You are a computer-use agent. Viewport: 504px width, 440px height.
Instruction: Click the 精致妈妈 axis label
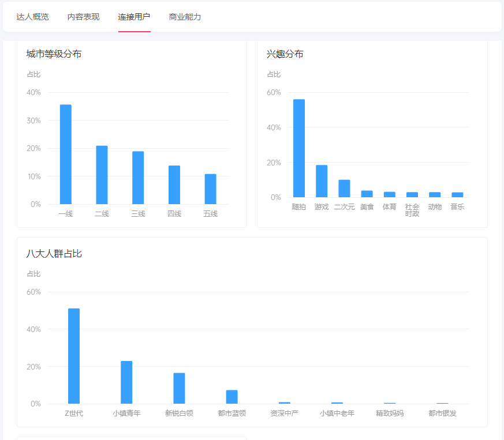pyautogui.click(x=390, y=413)
